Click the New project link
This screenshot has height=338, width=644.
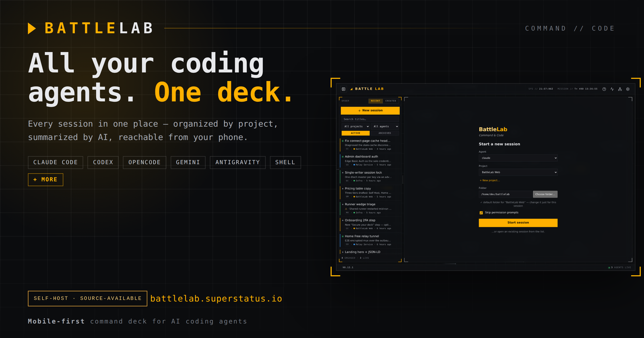[489, 180]
